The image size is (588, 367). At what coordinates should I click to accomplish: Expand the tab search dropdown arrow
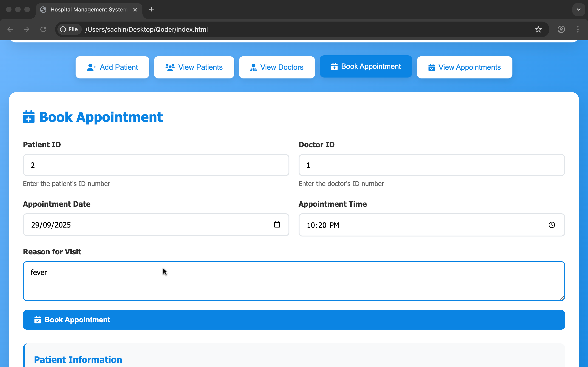point(579,10)
